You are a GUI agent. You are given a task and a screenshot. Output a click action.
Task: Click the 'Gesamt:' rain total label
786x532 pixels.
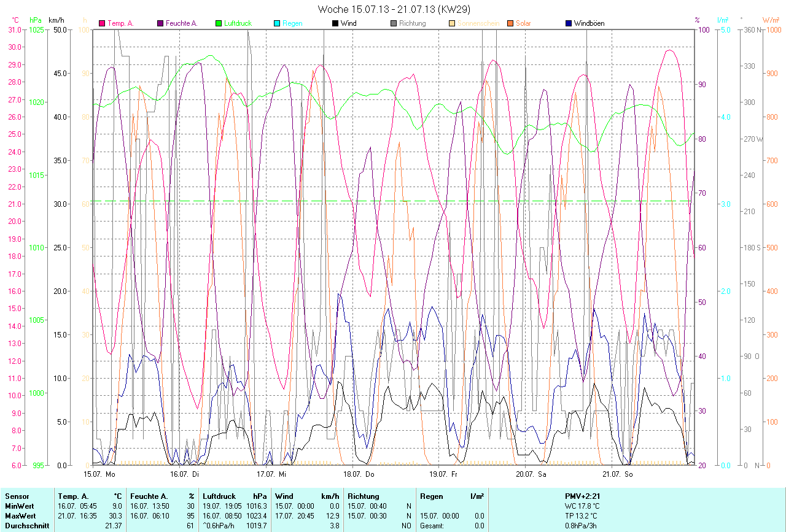(432, 526)
